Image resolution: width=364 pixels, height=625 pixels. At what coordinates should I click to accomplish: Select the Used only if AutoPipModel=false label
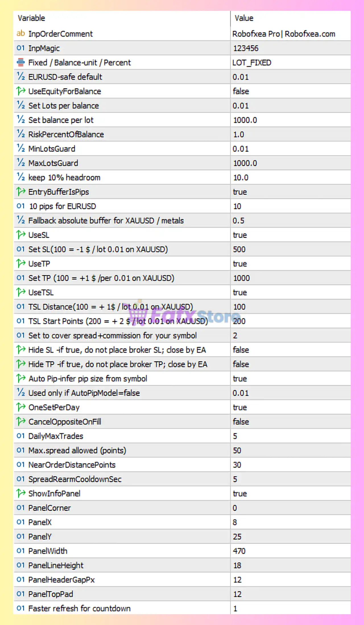(x=84, y=393)
